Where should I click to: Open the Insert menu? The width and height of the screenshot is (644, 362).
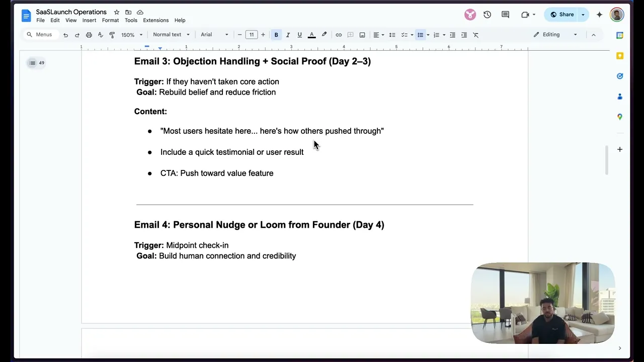89,20
